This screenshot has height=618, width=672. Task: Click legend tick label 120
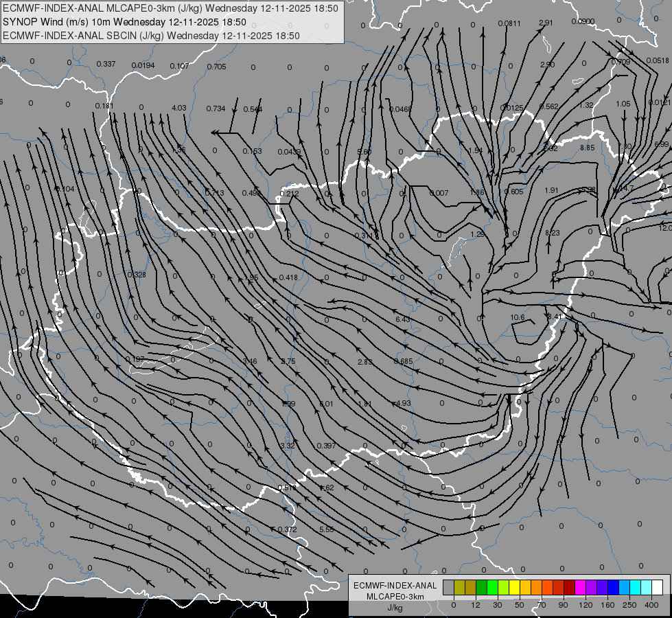pos(586,605)
